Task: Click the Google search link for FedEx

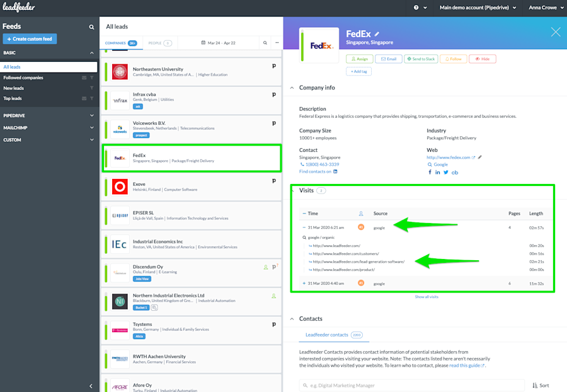Action: (x=440, y=164)
